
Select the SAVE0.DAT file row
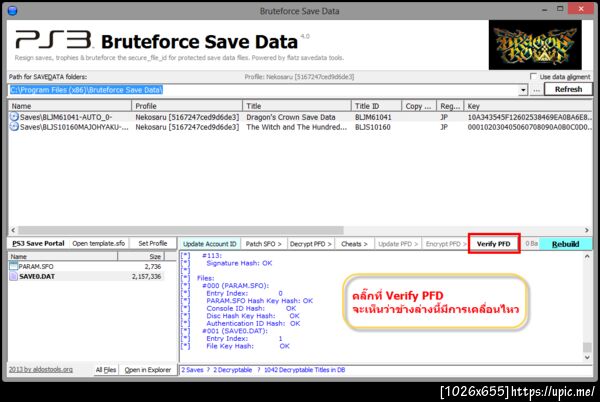[x=87, y=276]
